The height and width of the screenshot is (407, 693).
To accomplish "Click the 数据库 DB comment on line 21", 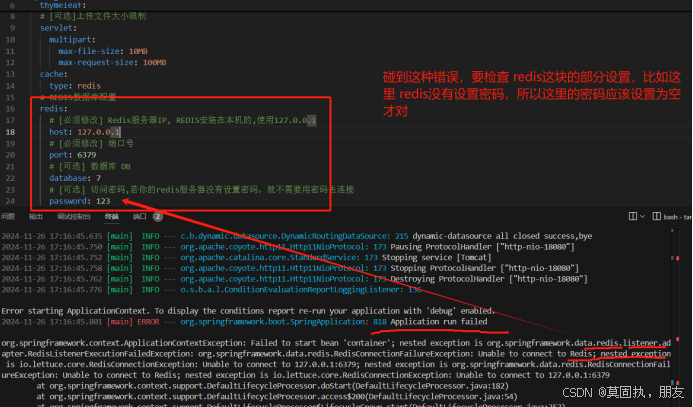I will [x=90, y=166].
